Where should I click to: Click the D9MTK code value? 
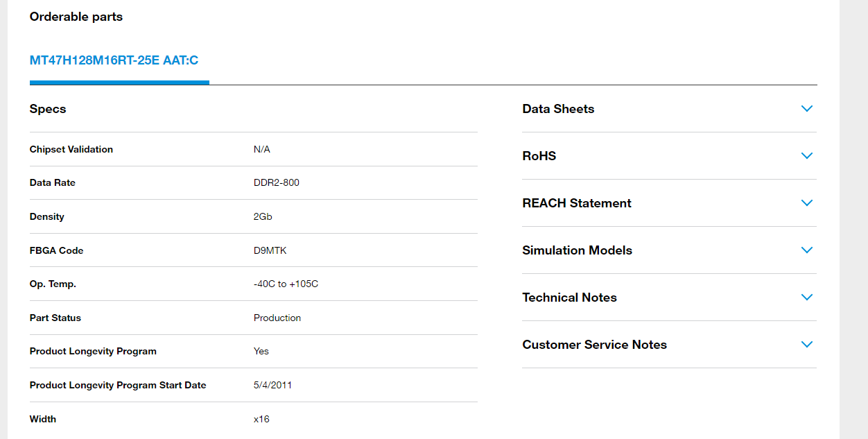click(270, 250)
